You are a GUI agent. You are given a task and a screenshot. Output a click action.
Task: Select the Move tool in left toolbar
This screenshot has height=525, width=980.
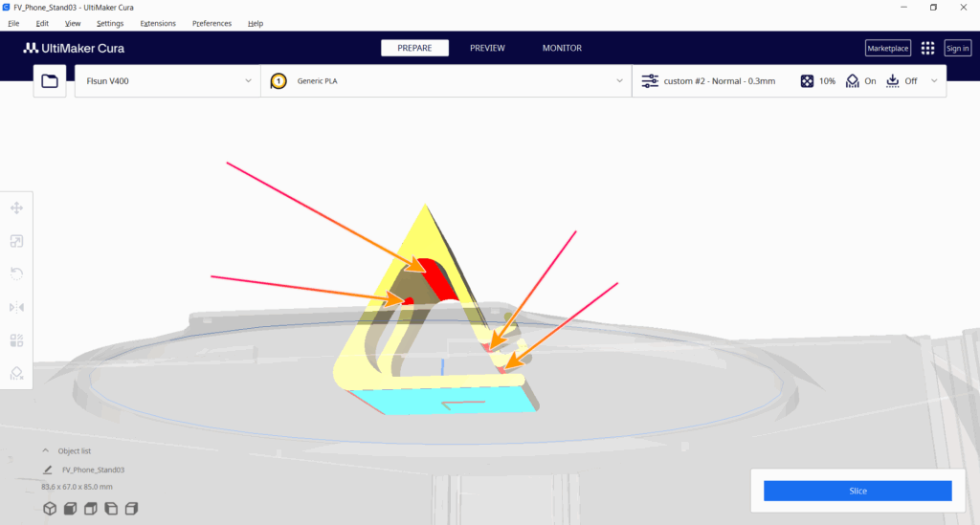[x=17, y=208]
